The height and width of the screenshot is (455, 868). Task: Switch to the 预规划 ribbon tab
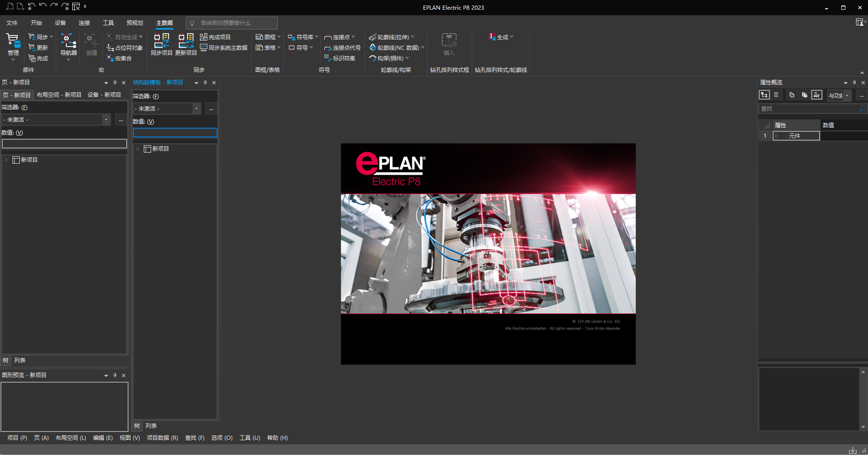tap(135, 23)
